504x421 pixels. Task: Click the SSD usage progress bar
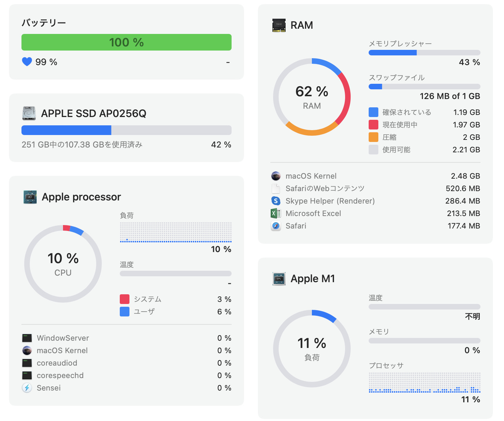pyautogui.click(x=126, y=130)
